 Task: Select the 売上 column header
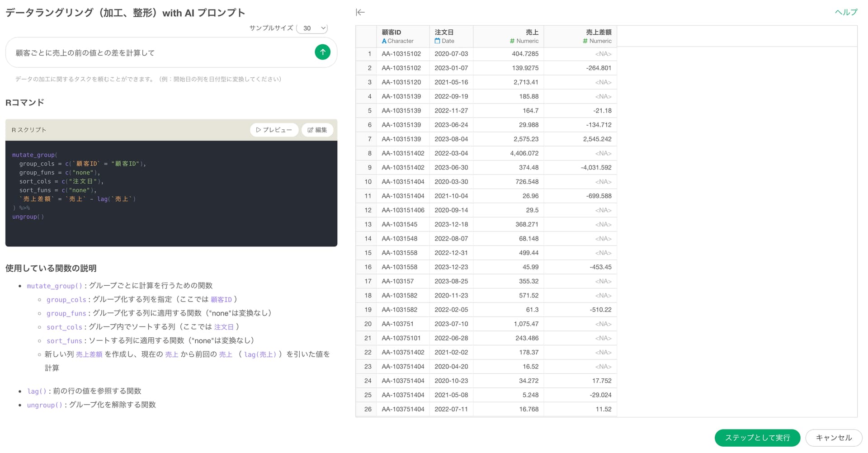pos(509,36)
